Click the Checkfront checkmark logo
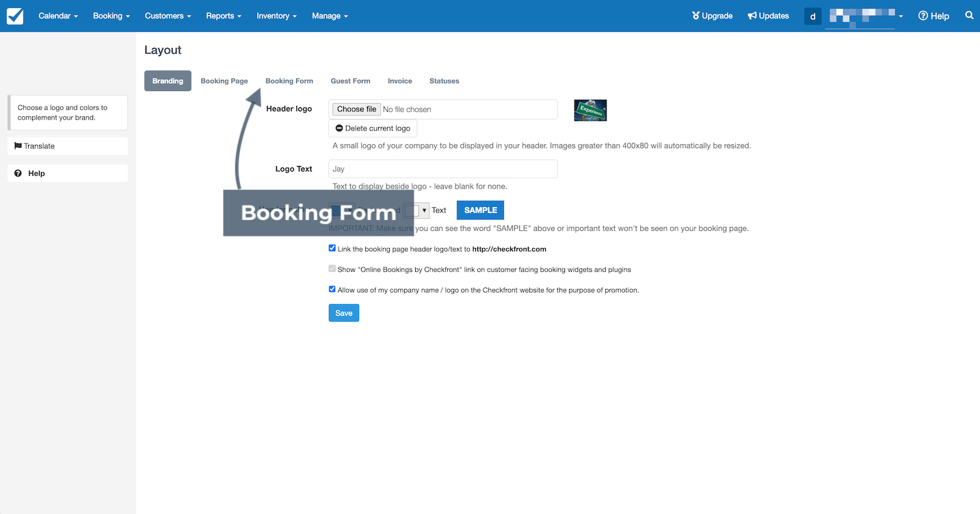Image resolution: width=980 pixels, height=514 pixels. coord(15,16)
